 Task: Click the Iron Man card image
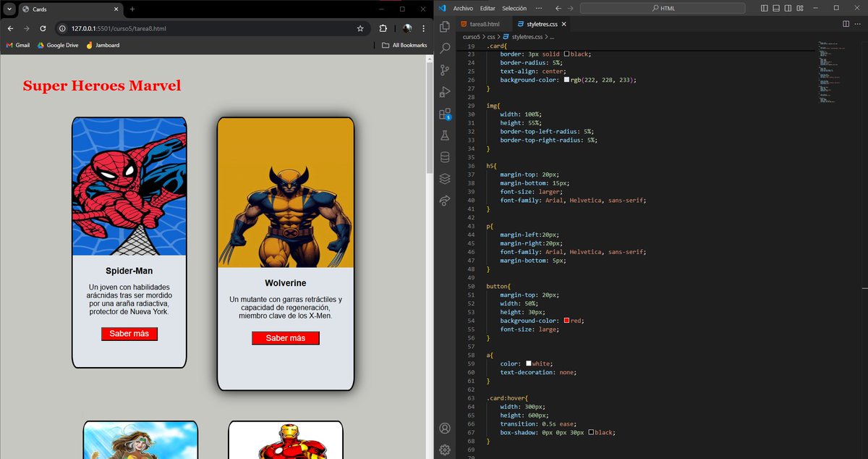click(x=286, y=440)
